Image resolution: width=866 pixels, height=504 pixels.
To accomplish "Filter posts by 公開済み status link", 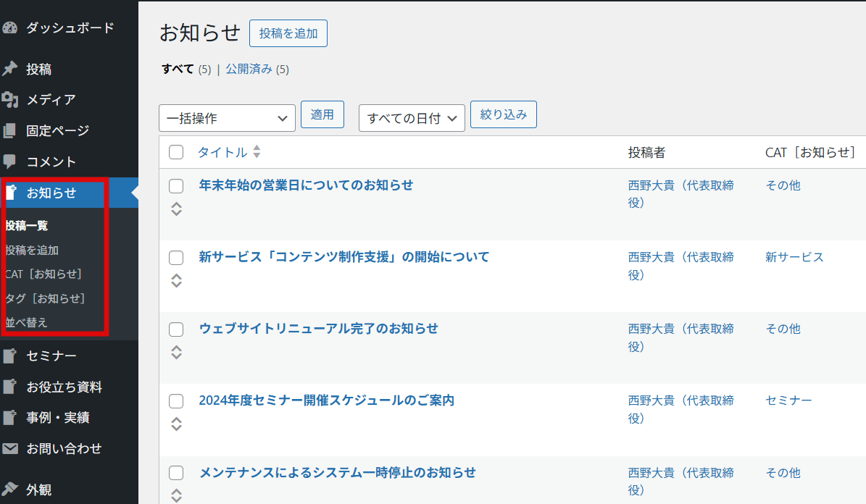I will tap(249, 70).
